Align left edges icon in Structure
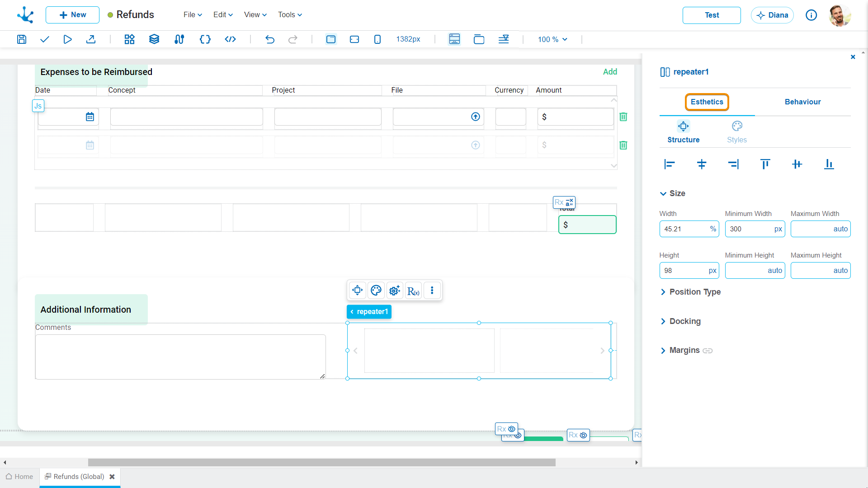Image resolution: width=868 pixels, height=488 pixels. click(670, 164)
